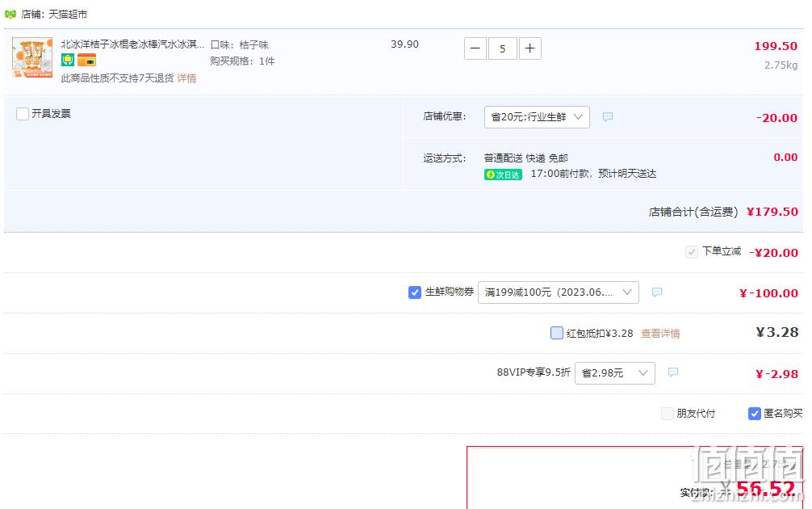Toggle the 朋友代付 checkbox
This screenshot has width=812, height=509.
[668, 414]
